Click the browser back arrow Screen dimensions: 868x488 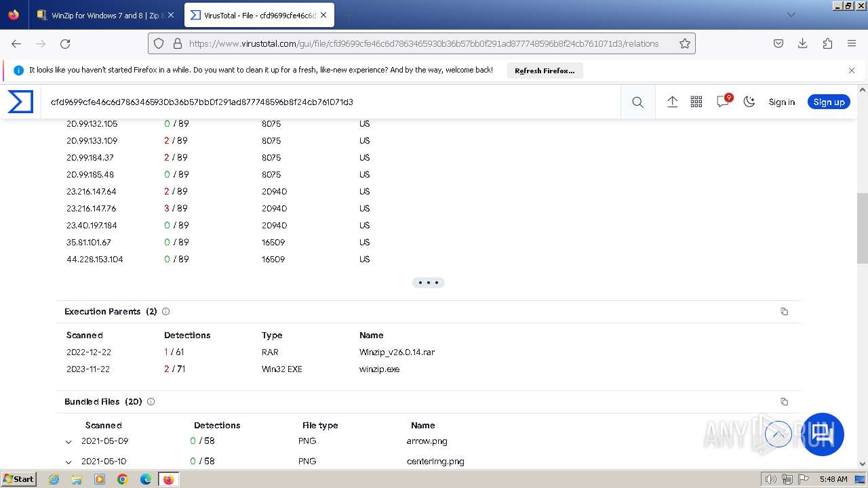16,43
